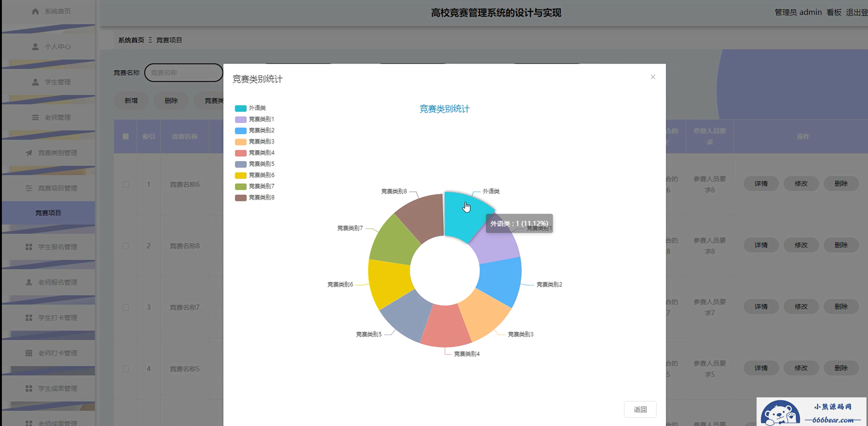This screenshot has width=868, height=426.
Task: Click the 删除 button above the table
Action: tap(171, 101)
